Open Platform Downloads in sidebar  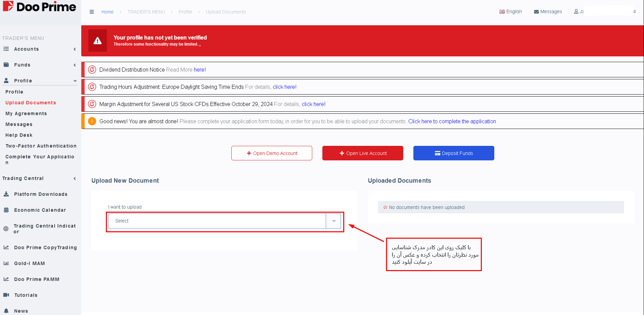click(41, 194)
